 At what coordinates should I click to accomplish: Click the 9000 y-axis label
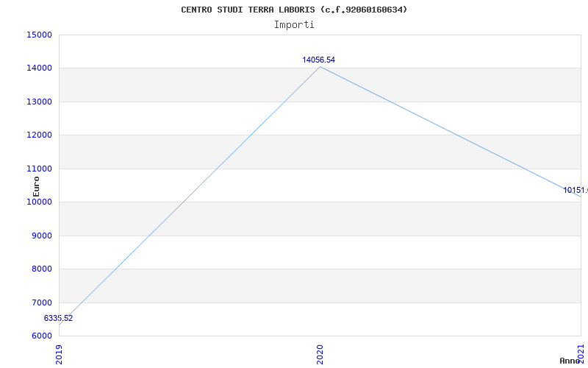42,236
